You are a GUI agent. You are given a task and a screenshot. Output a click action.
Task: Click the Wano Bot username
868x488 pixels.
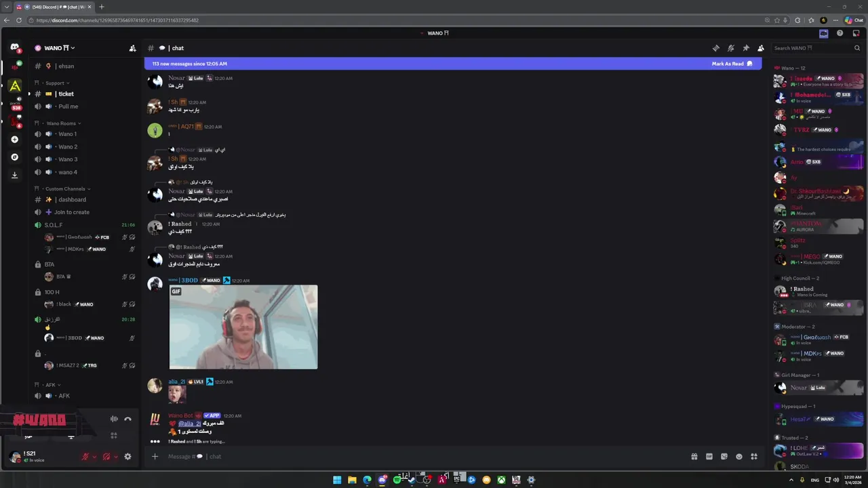coord(180,415)
